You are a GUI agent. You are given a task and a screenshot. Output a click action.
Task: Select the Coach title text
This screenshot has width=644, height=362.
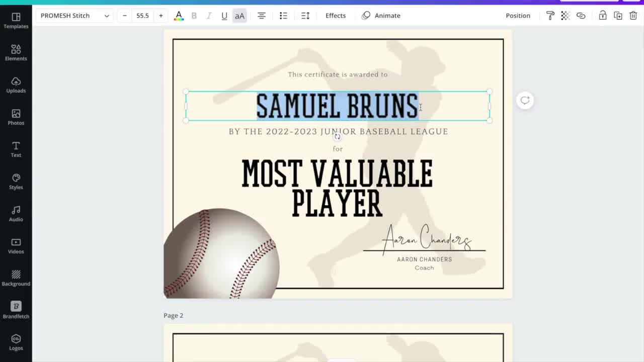pyautogui.click(x=424, y=268)
